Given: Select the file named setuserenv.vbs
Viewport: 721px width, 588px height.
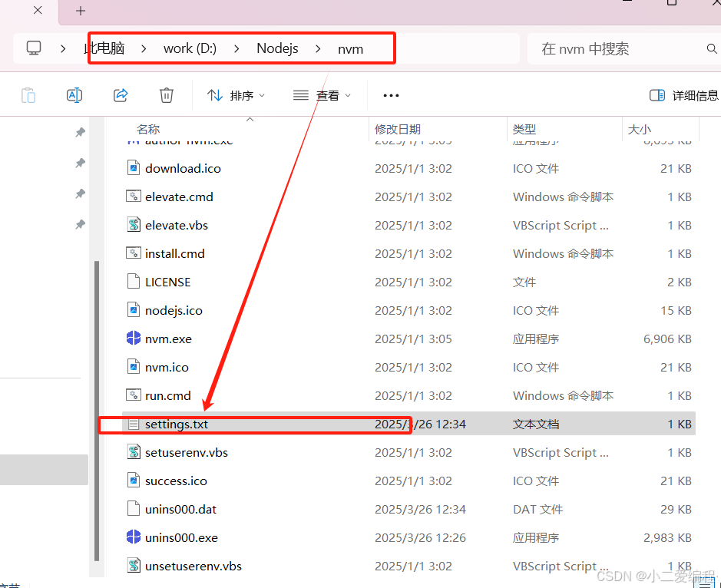Looking at the screenshot, I should [187, 453].
